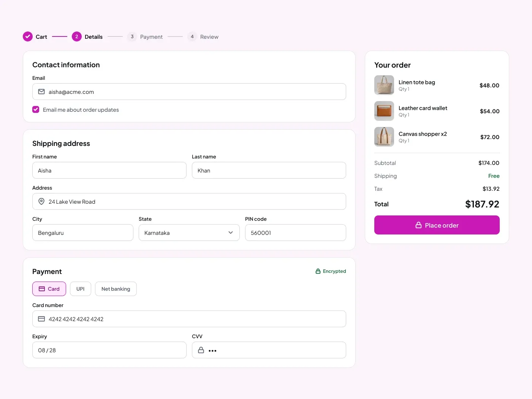Viewport: 532px width, 399px height.
Task: Click the envelope icon in Email field
Action: (x=41, y=92)
